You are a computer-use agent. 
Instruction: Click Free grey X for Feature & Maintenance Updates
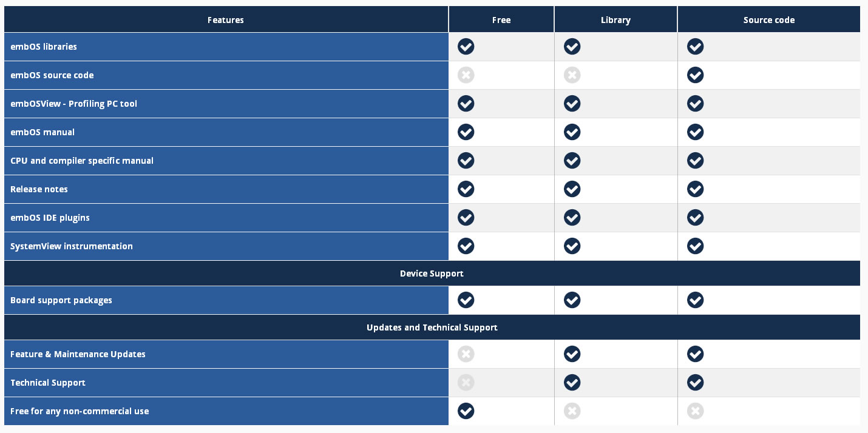point(466,354)
